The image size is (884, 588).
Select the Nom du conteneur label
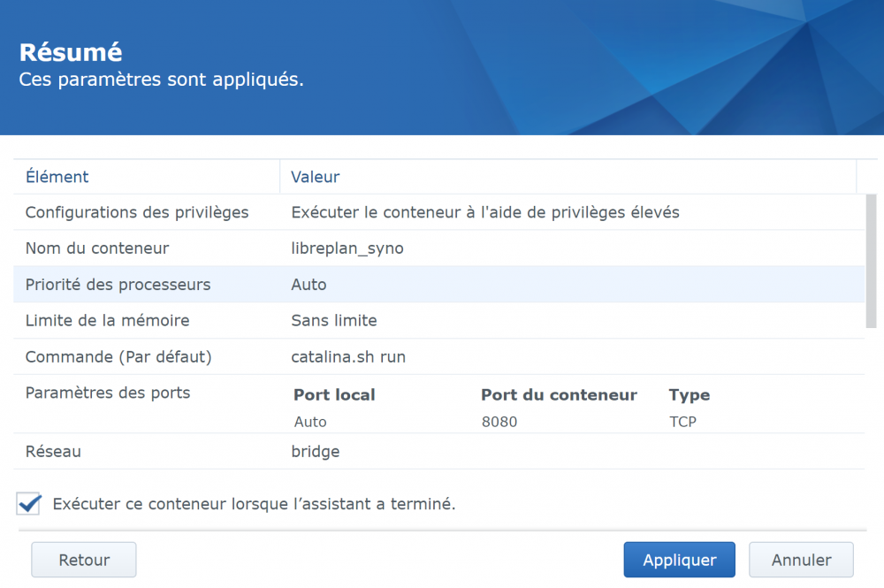97,248
